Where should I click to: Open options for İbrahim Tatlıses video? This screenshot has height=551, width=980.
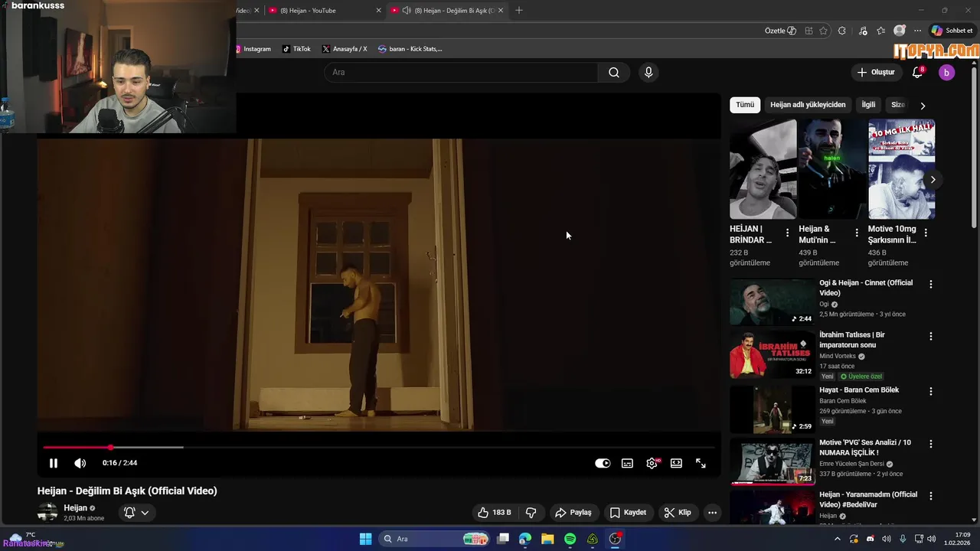pos(931,336)
